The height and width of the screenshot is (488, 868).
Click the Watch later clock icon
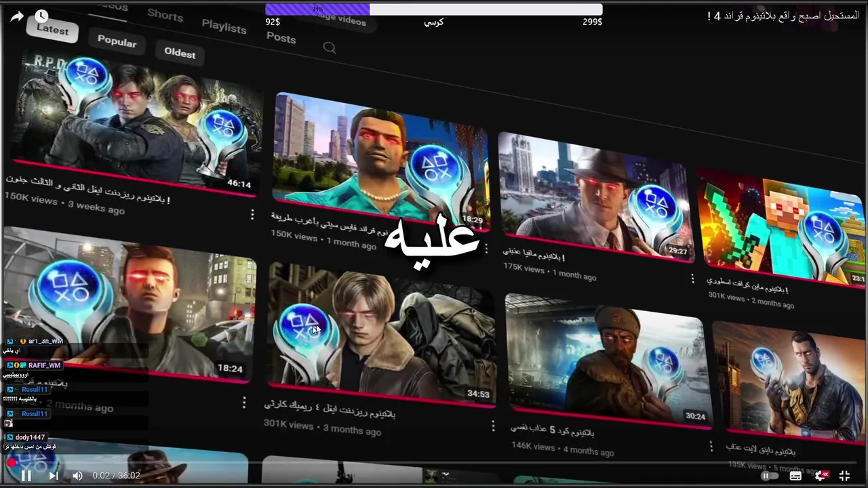pyautogui.click(x=41, y=16)
